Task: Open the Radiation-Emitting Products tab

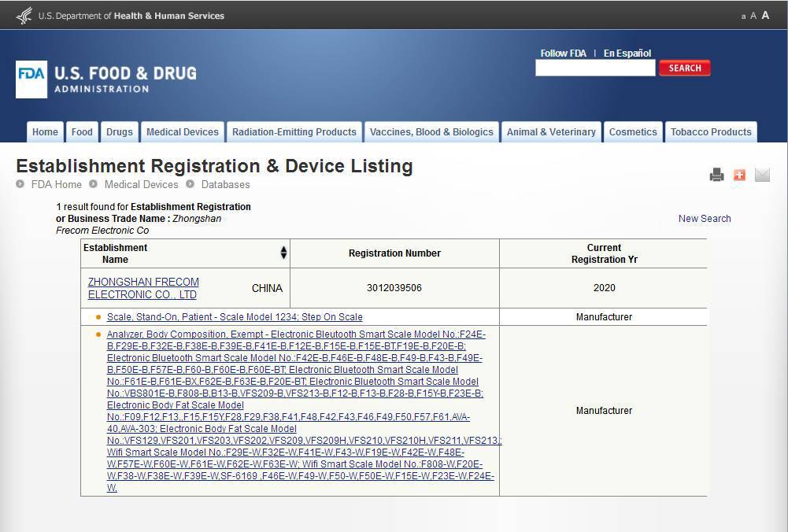Action: (294, 131)
